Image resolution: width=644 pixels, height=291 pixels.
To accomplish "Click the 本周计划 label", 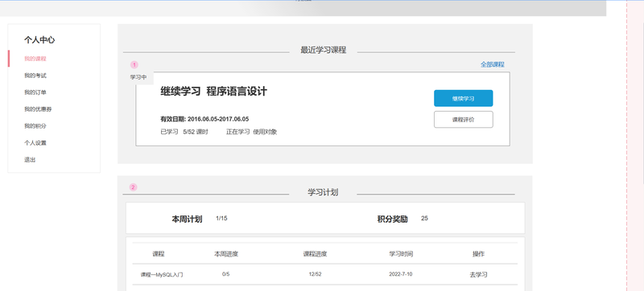I will pyautogui.click(x=187, y=219).
